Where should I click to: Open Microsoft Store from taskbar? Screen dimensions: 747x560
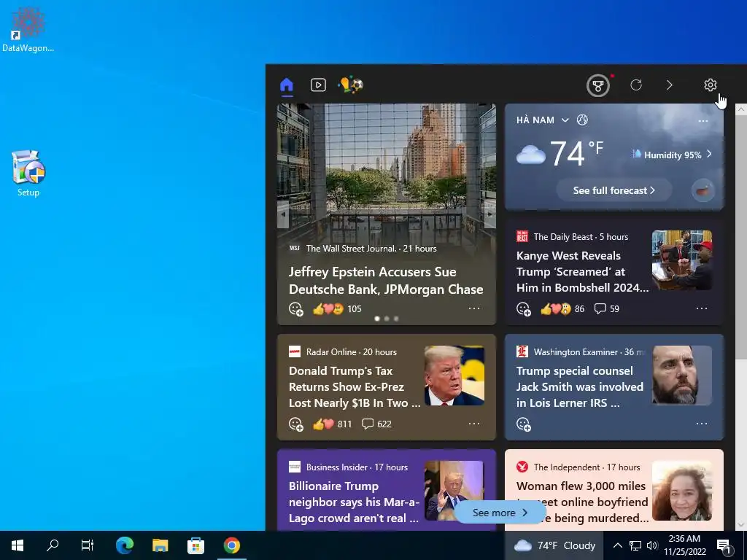196,545
